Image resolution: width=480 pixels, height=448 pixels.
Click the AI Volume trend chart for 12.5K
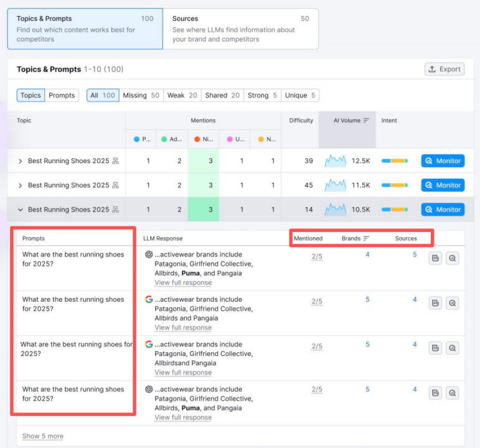tap(335, 161)
